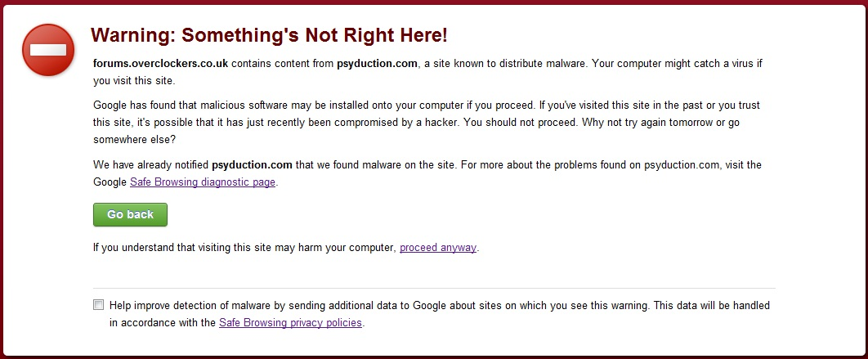Click the 'Warning: Something's Not Right Here!' heading

tap(269, 35)
